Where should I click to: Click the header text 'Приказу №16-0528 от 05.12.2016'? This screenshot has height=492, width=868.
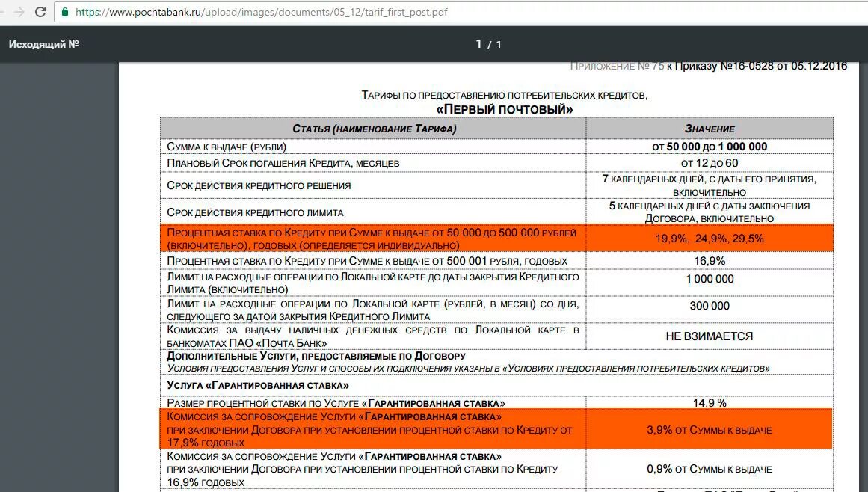[760, 66]
